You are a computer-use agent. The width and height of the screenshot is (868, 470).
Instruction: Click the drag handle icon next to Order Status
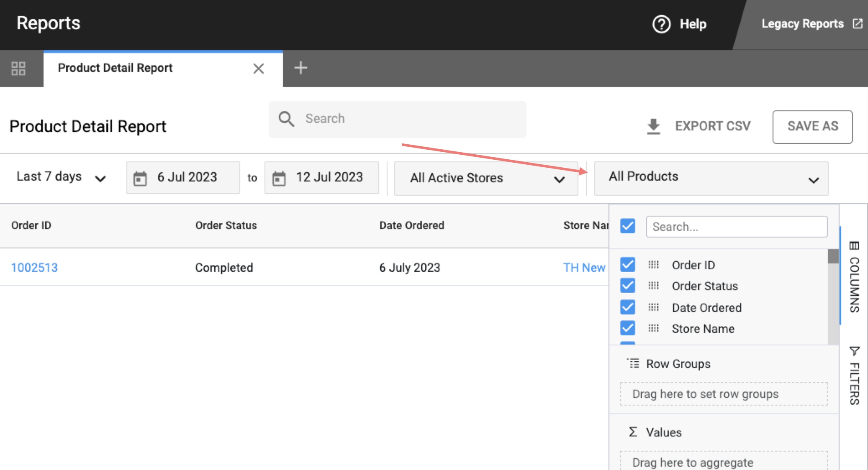pos(653,286)
